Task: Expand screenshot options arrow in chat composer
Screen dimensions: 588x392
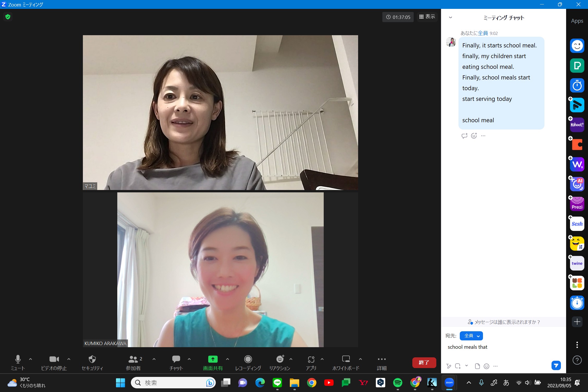Action: [467, 366]
